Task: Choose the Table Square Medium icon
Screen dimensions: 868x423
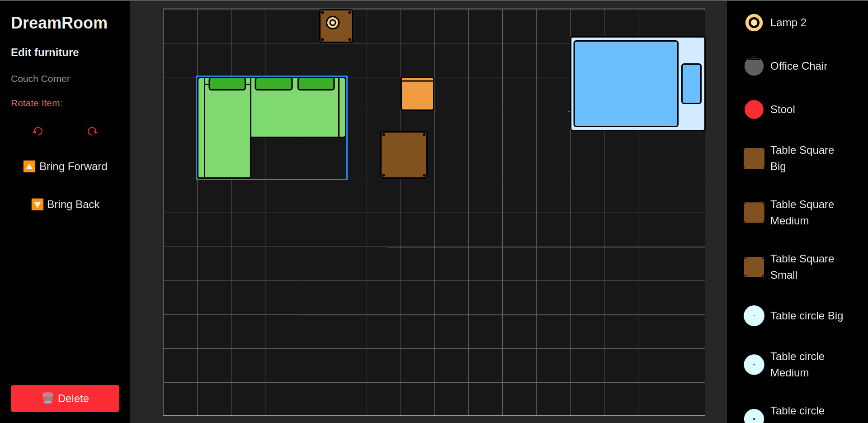Action: (753, 213)
